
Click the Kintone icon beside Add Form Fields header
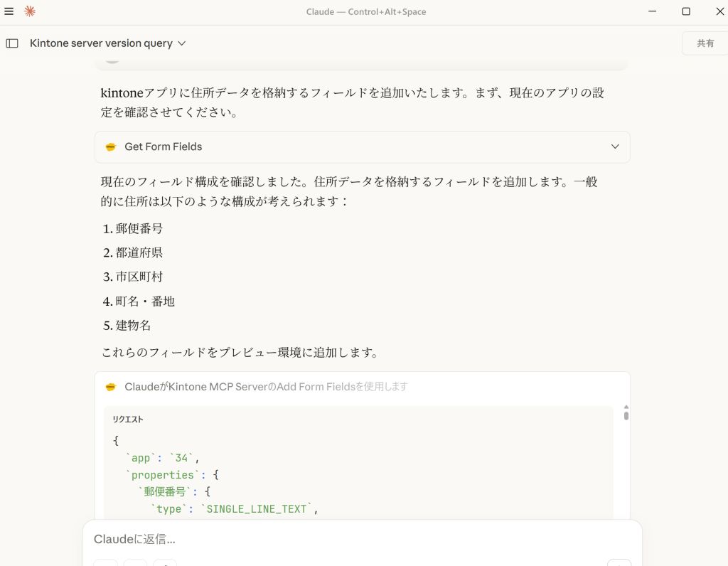tap(110, 387)
